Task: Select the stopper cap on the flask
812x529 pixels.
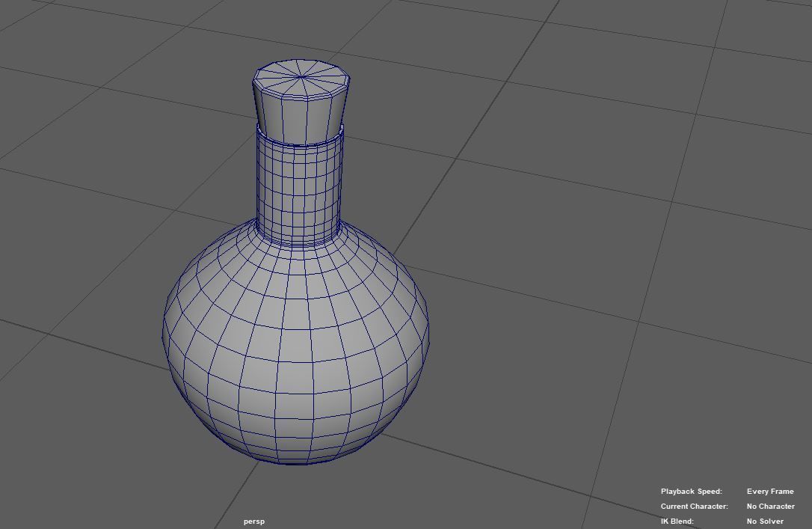Action: pos(301,101)
